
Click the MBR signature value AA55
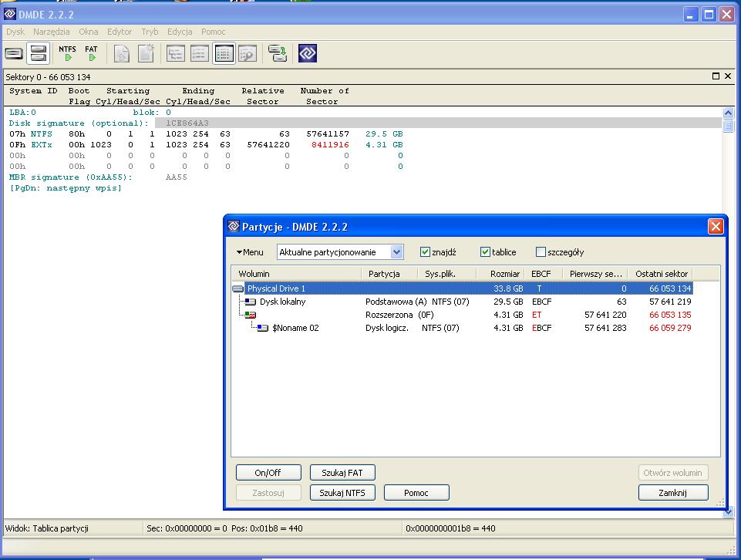[x=177, y=177]
